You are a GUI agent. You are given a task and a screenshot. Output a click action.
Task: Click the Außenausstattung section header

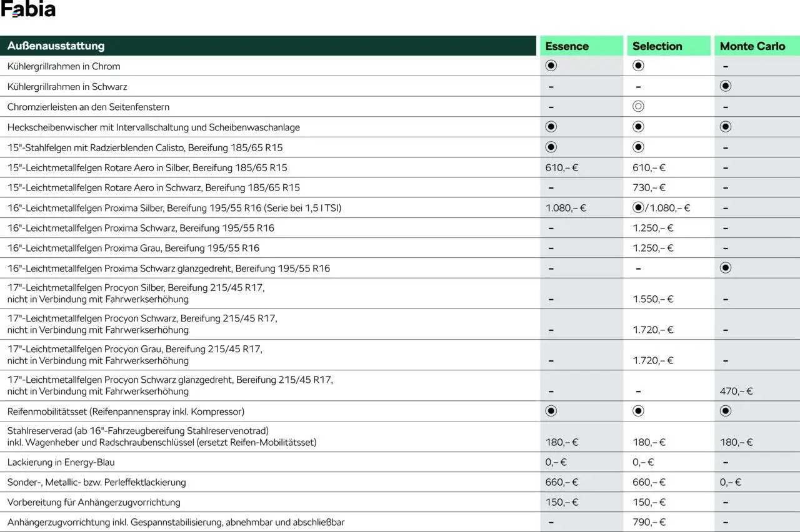tap(56, 46)
